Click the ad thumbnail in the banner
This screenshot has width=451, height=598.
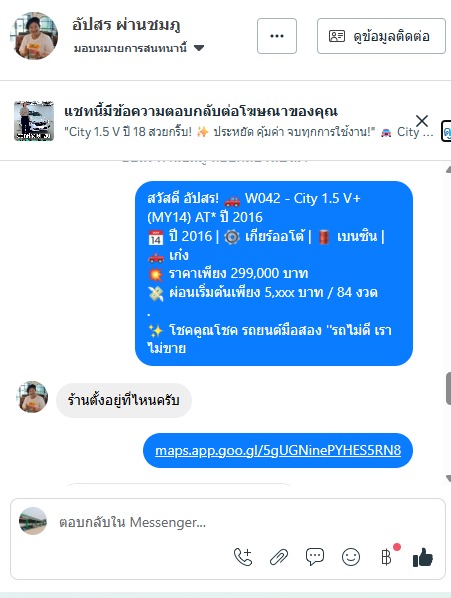(34, 121)
